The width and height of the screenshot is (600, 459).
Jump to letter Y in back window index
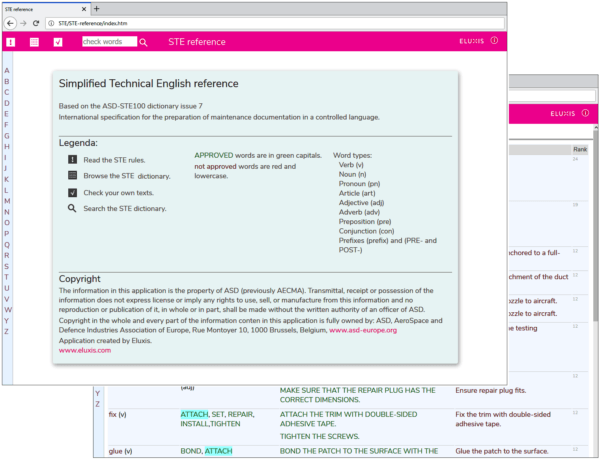(x=98, y=393)
